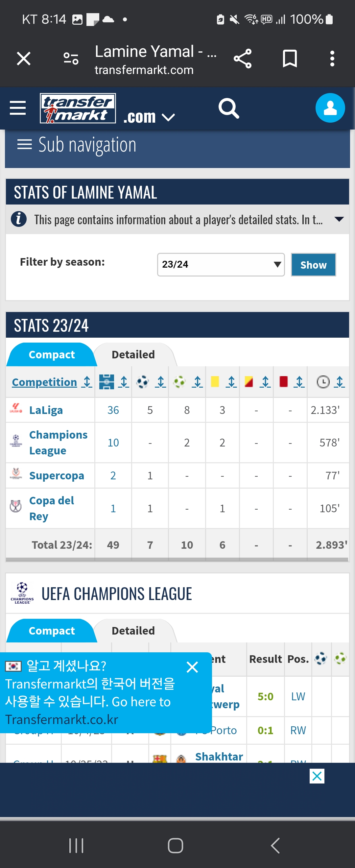Open browser three-dot overflow menu
The image size is (355, 868).
click(x=332, y=59)
